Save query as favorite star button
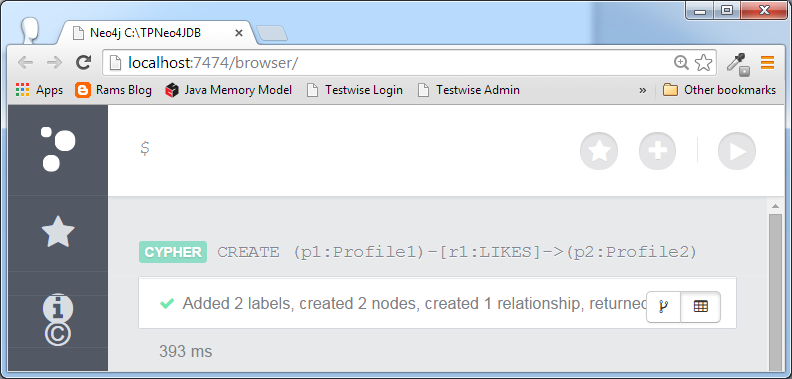 (599, 151)
